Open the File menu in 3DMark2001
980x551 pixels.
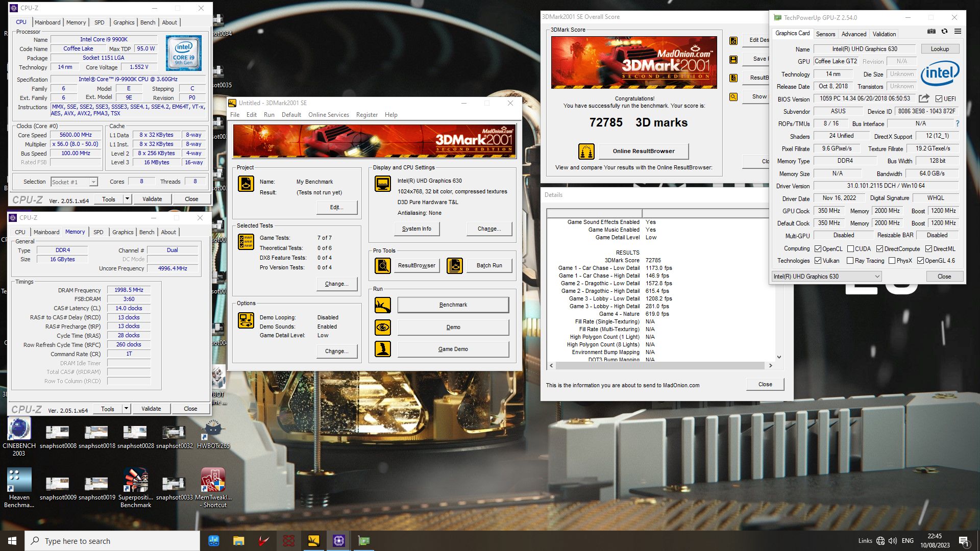235,115
